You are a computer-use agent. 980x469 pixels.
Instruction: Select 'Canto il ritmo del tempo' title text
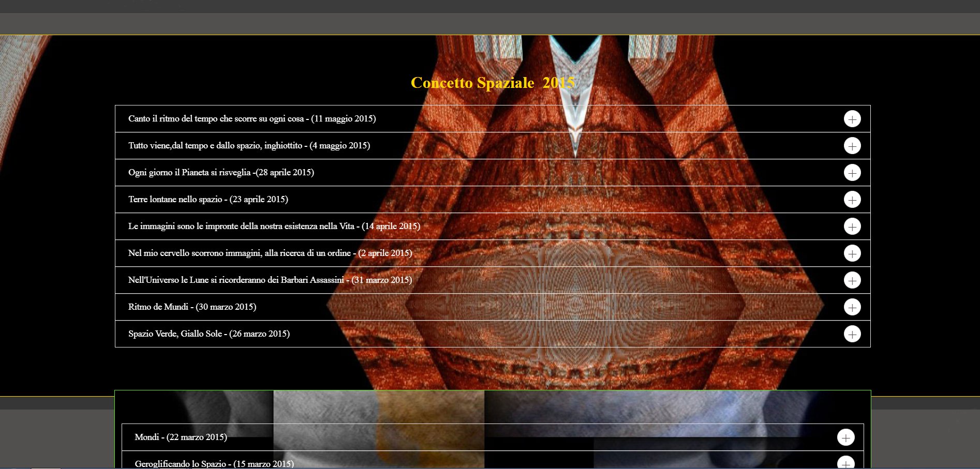(x=252, y=118)
